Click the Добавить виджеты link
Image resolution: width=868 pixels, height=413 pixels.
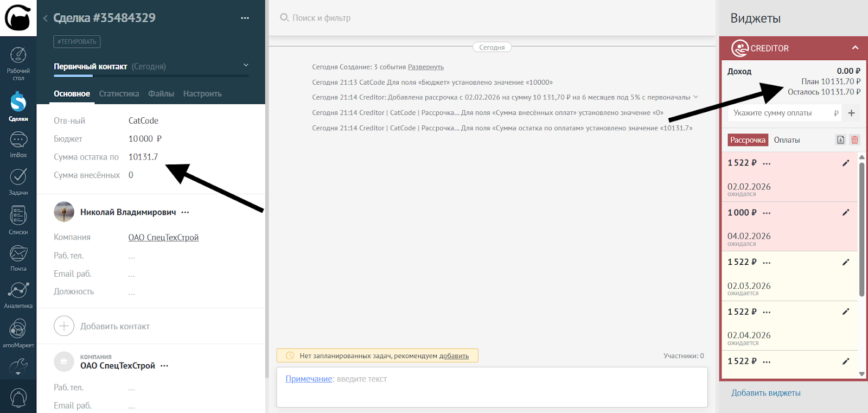click(765, 393)
